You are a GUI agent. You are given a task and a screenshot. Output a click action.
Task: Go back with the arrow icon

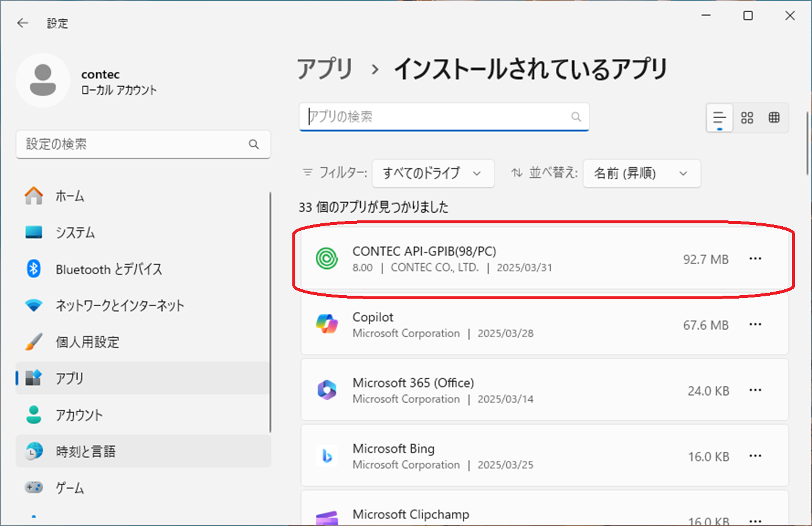[x=23, y=23]
